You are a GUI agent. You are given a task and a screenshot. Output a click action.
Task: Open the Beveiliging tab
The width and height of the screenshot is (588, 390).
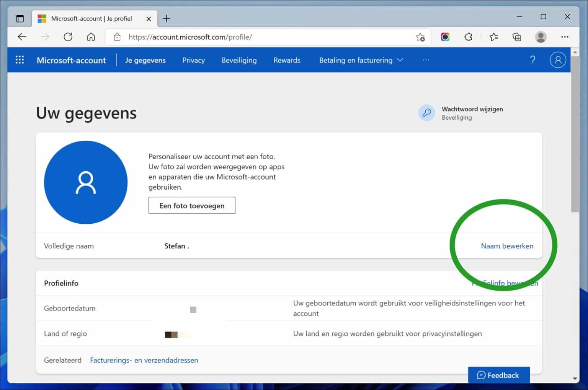pos(239,60)
